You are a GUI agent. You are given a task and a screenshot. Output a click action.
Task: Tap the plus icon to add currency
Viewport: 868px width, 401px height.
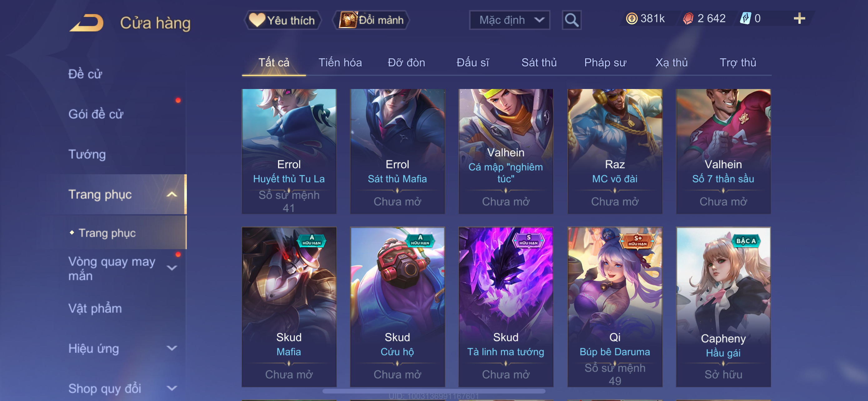pyautogui.click(x=799, y=18)
